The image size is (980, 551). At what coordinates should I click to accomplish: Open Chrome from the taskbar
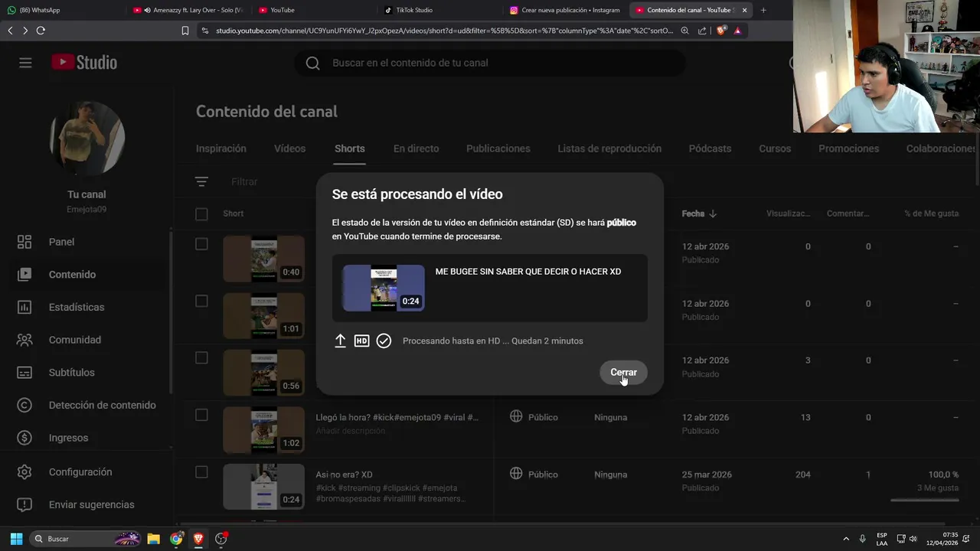pos(176,539)
